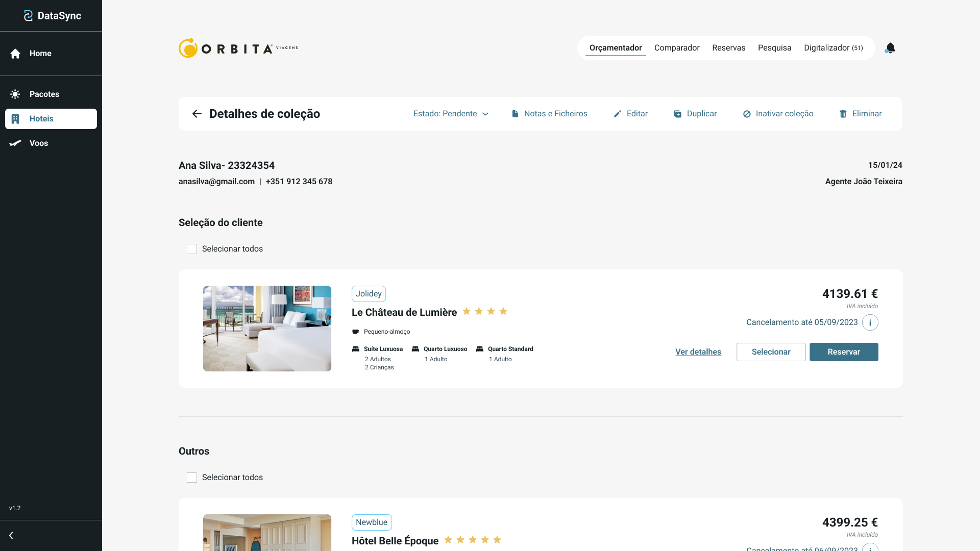980x551 pixels.
Task: Check Selecionar todos under Outros
Action: pos(192,478)
